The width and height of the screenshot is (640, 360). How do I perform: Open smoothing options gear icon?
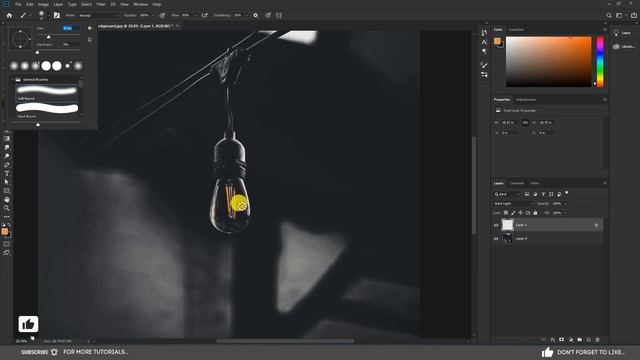click(x=256, y=16)
